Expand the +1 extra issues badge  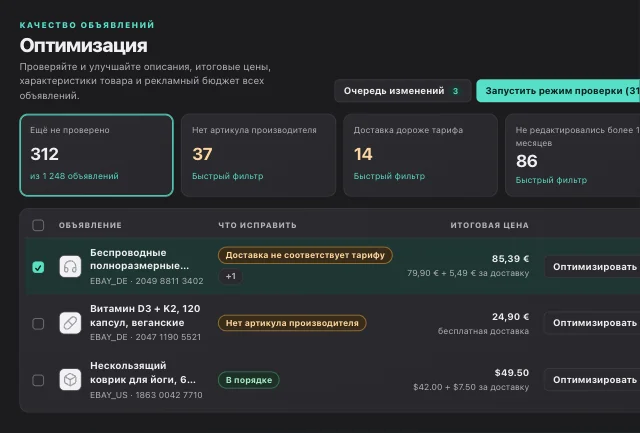231,276
